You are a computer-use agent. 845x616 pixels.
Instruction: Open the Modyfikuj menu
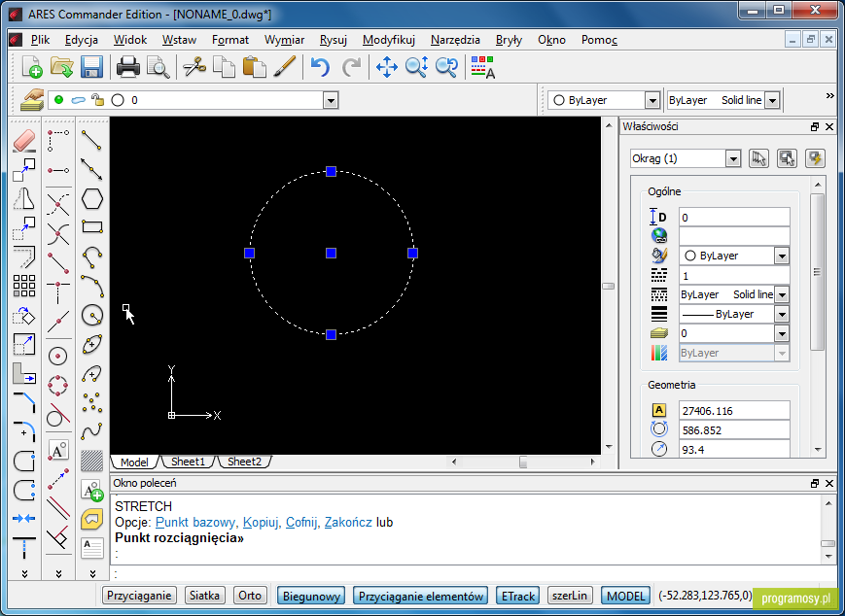point(389,40)
